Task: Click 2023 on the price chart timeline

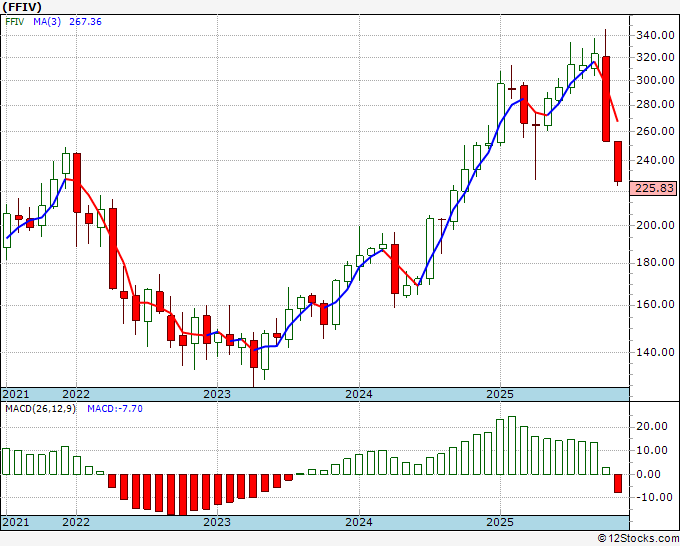Action: (217, 394)
